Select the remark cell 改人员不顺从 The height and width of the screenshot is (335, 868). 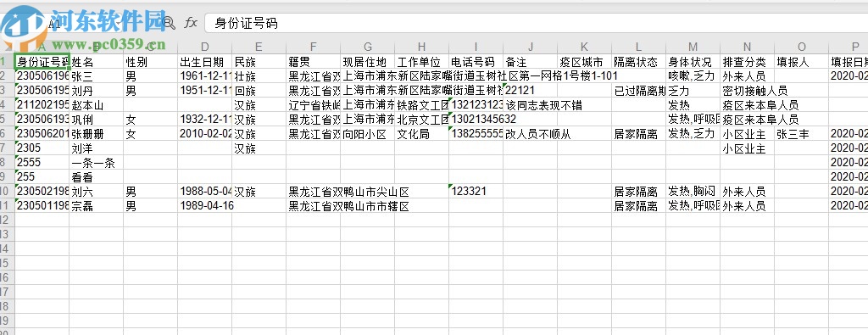531,133
